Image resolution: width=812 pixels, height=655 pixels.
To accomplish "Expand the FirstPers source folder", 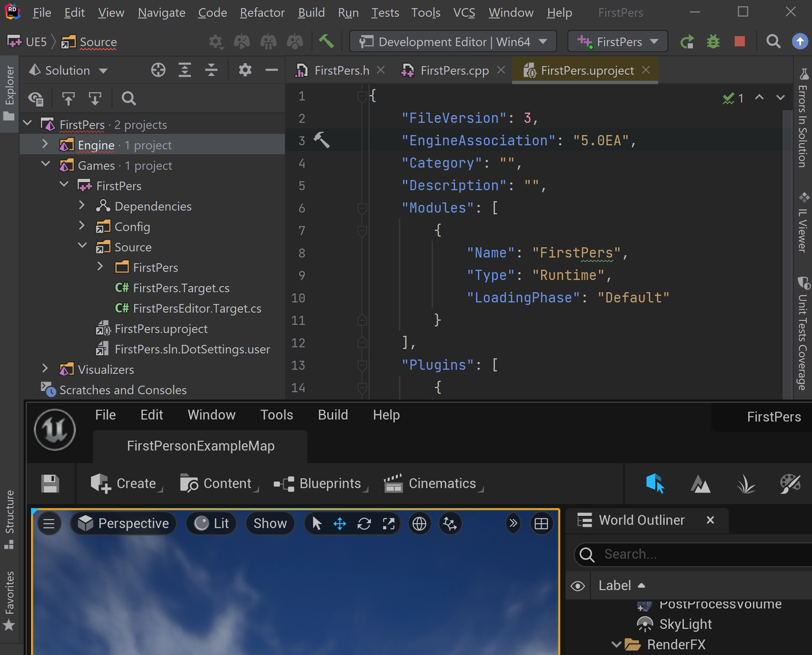I will pyautogui.click(x=100, y=266).
